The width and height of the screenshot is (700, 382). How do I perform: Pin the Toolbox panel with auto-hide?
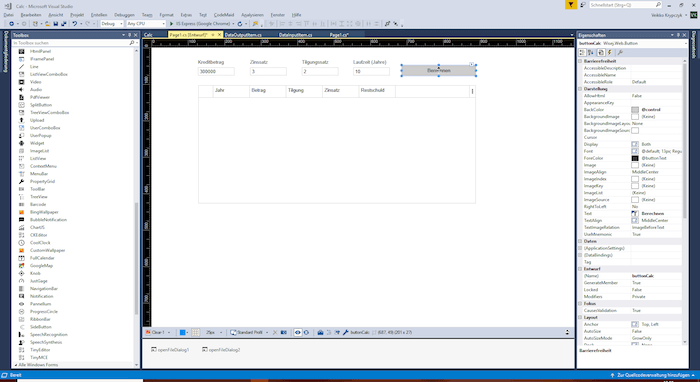click(x=129, y=35)
